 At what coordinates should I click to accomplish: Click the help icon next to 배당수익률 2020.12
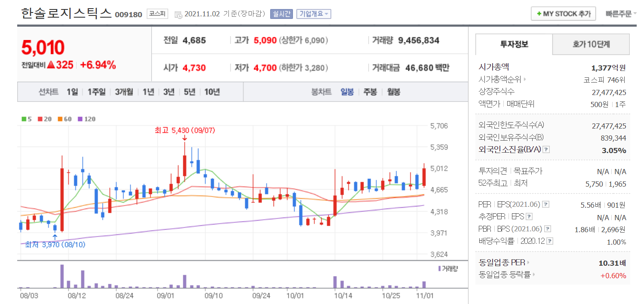(x=550, y=241)
